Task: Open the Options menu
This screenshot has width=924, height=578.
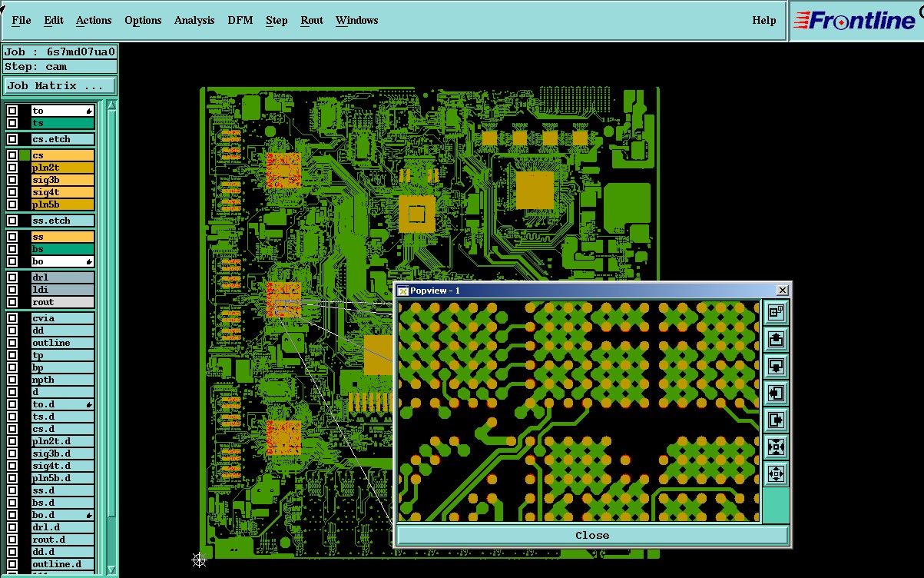Action: pos(143,20)
